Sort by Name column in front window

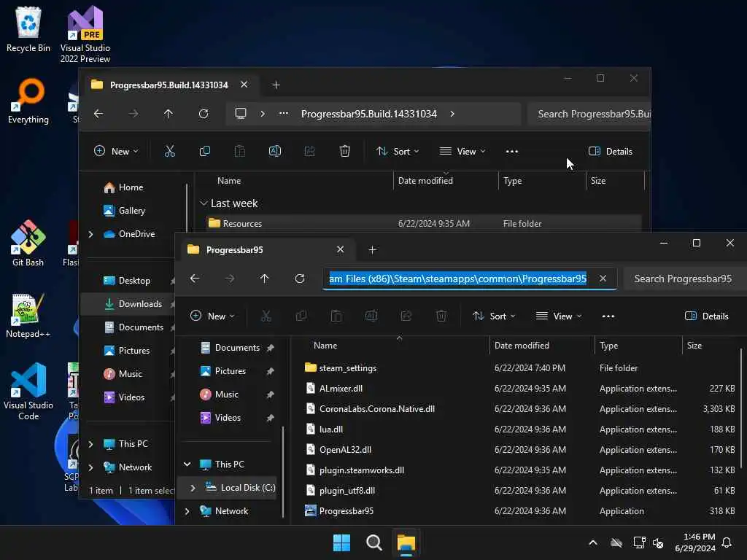pyautogui.click(x=325, y=346)
